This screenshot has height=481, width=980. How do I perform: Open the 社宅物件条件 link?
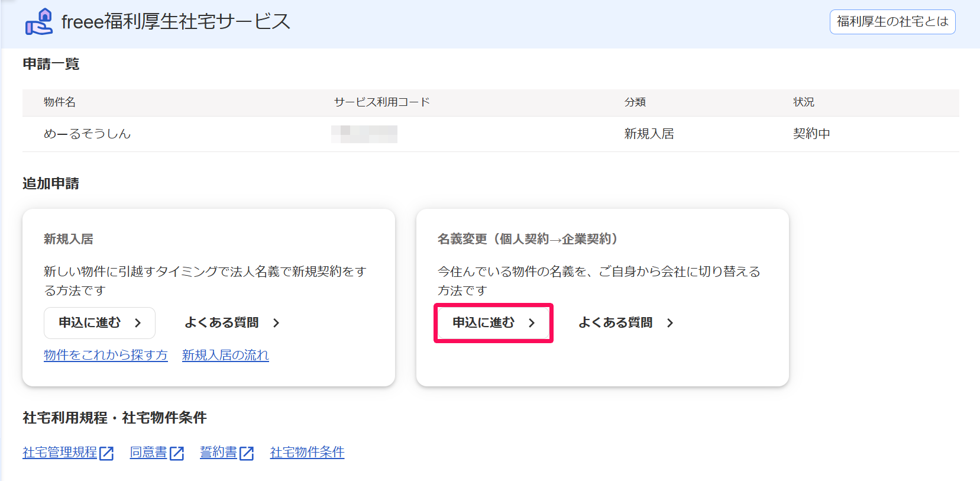pyautogui.click(x=307, y=453)
